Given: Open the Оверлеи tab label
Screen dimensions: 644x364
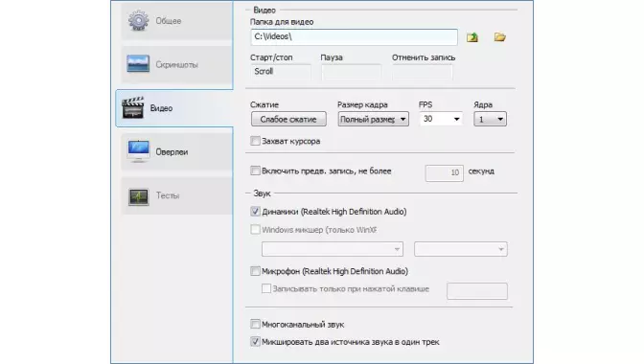Looking at the screenshot, I should coord(172,152).
